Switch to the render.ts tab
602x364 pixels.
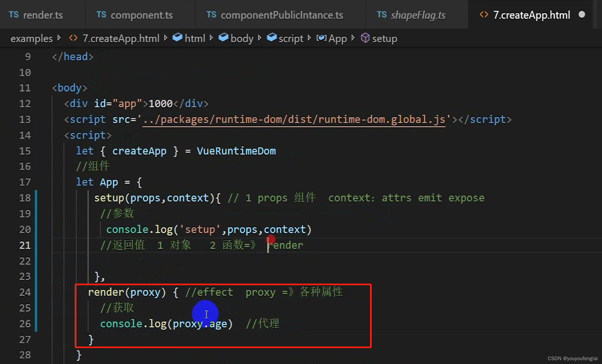[x=43, y=15]
